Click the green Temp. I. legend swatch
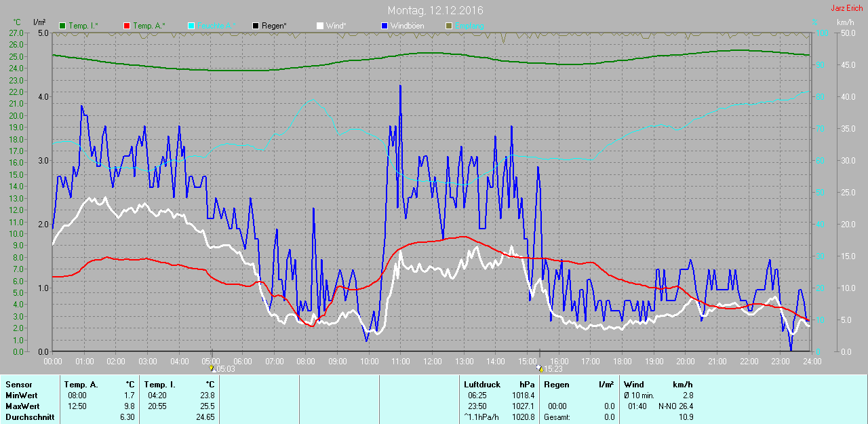868x424 pixels. (62, 26)
